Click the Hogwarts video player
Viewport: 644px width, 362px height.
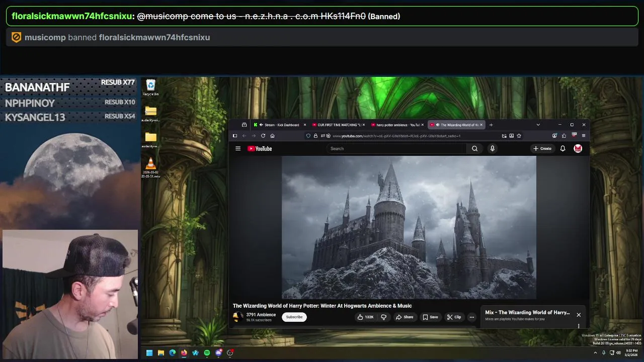pos(409,227)
